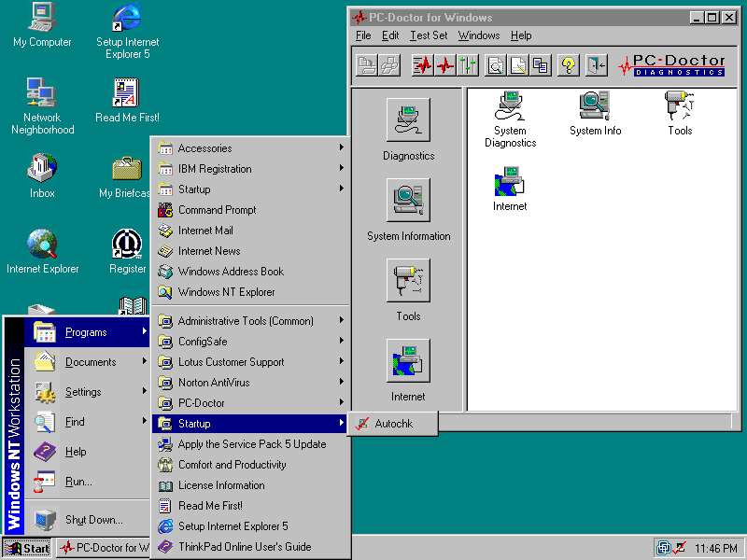
Task: Expand ConfigSafe submenu
Action: [x=250, y=342]
